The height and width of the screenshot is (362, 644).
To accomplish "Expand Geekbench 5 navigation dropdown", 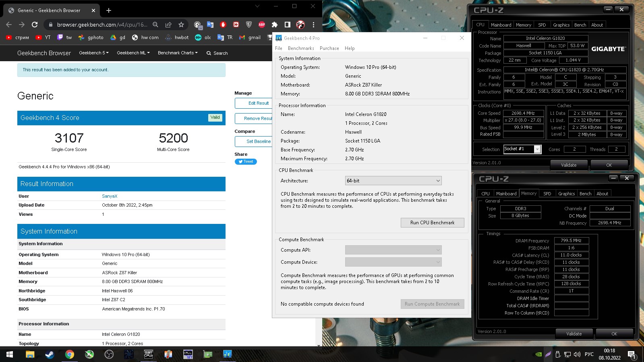I will [x=94, y=53].
